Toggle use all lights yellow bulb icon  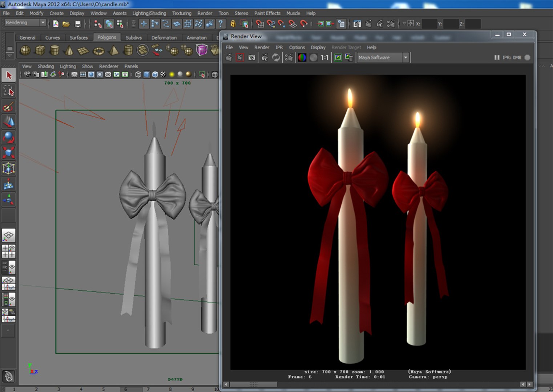(172, 74)
